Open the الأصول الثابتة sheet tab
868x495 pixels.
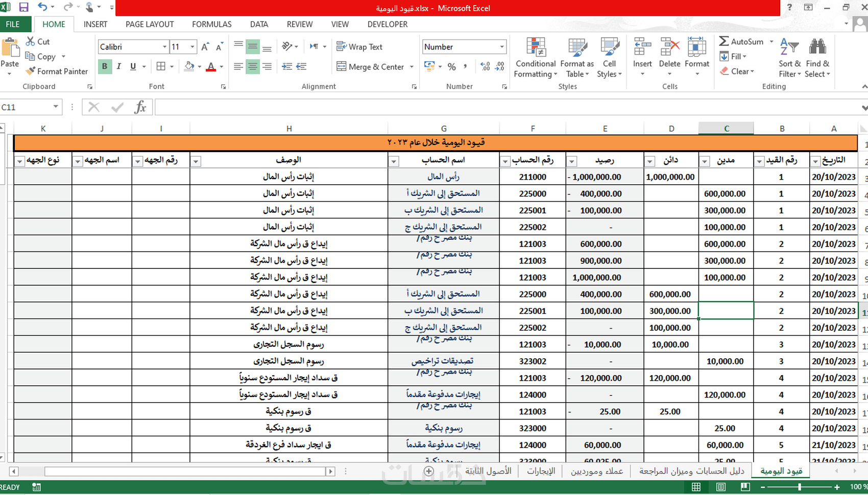[x=488, y=471]
